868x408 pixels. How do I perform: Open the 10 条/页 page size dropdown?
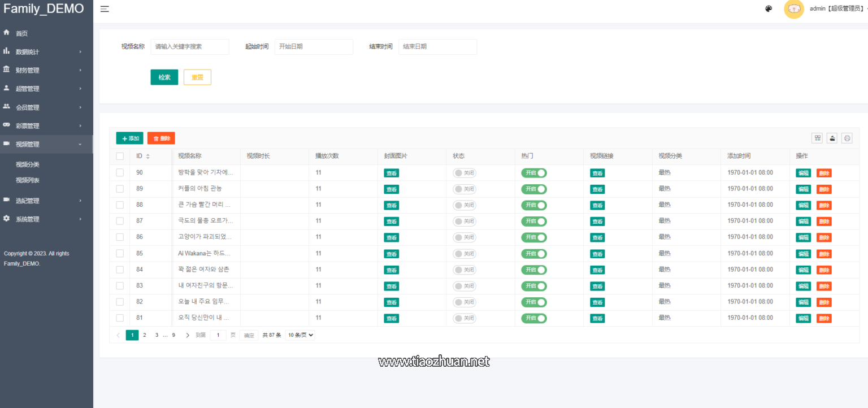coord(300,335)
